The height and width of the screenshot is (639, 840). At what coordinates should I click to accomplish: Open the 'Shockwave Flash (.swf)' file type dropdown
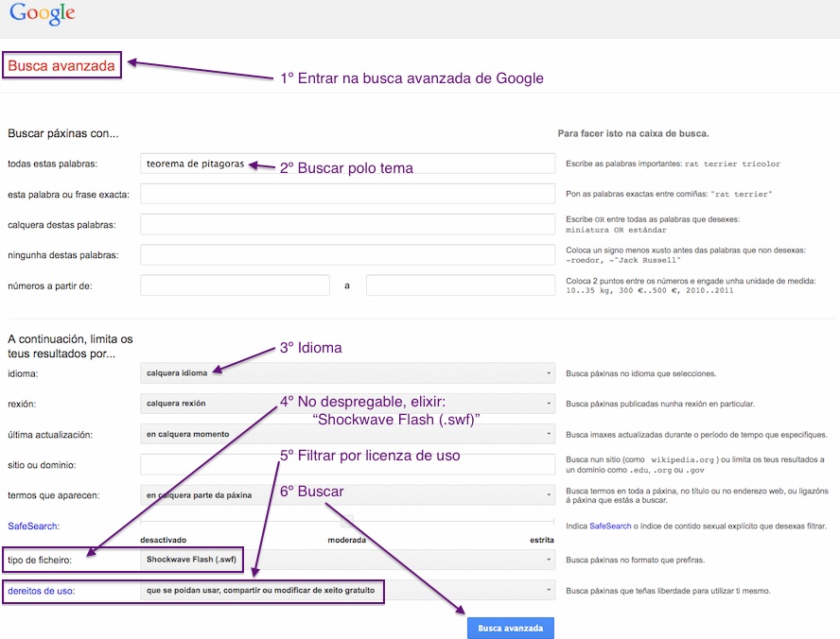click(x=345, y=560)
